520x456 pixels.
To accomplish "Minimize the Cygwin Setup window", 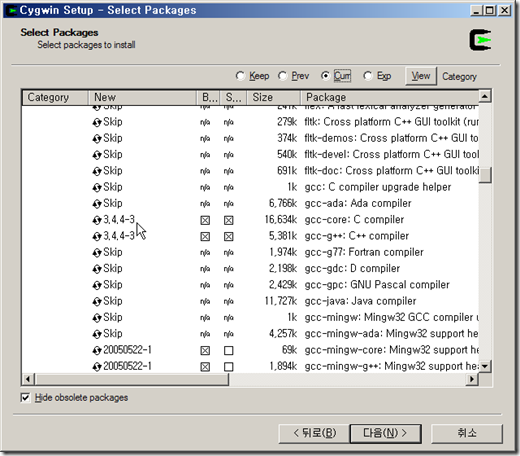I will [x=476, y=11].
